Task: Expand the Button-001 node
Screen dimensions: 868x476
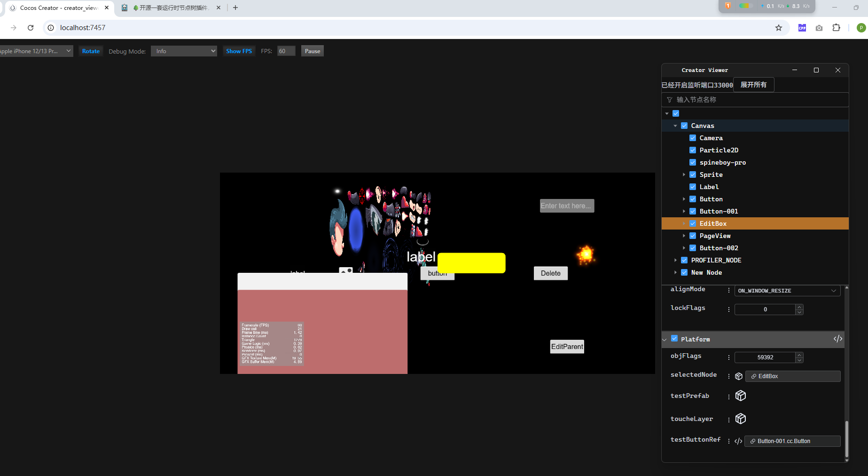Action: 684,211
